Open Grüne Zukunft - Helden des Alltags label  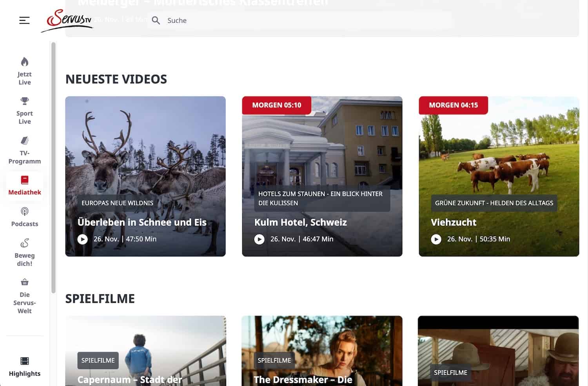494,203
